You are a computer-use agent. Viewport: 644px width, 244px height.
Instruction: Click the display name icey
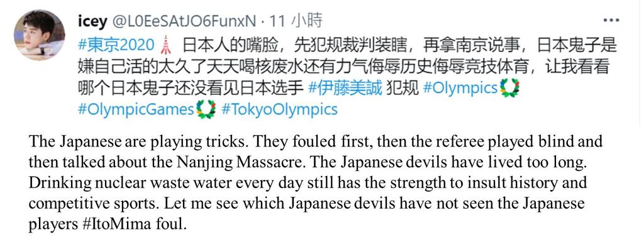pyautogui.click(x=92, y=21)
